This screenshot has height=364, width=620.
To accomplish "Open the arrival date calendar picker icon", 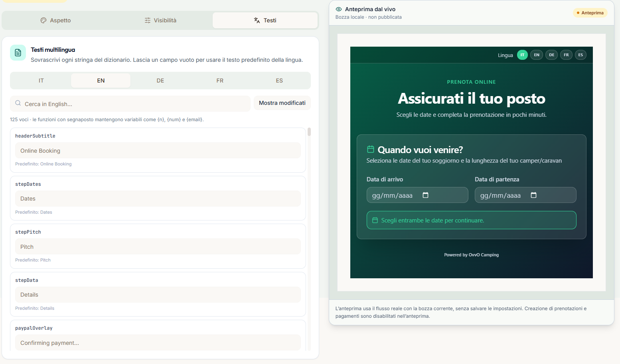I will click(425, 195).
